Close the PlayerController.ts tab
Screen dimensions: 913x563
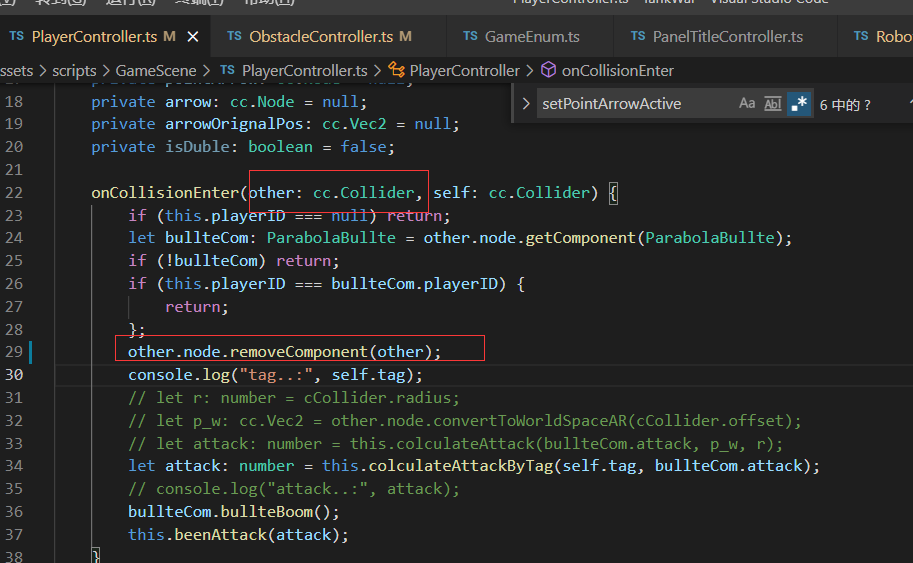pyautogui.click(x=193, y=37)
